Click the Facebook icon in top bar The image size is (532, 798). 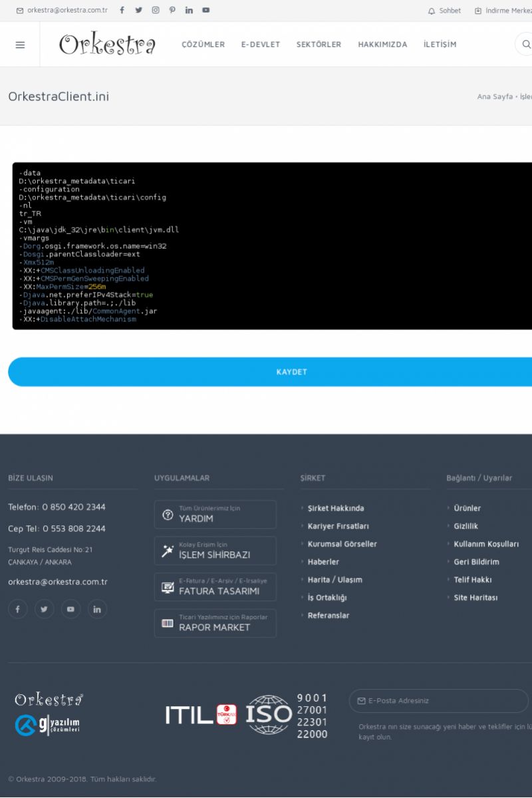[122, 10]
